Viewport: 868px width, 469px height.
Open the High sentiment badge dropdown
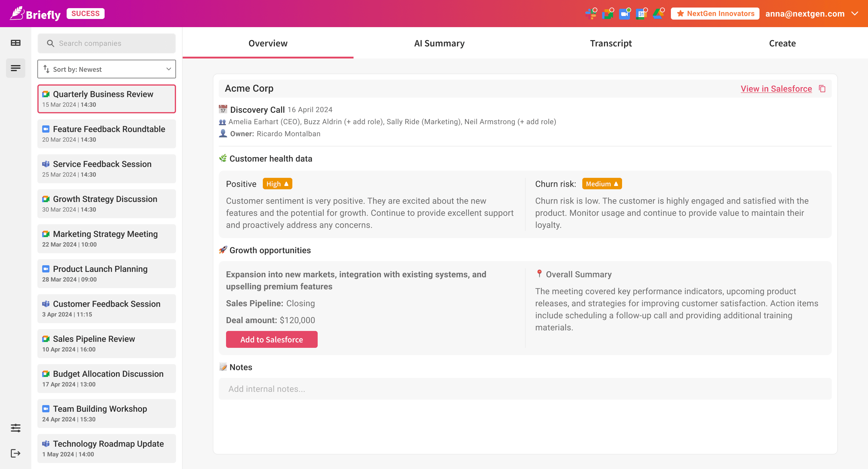click(277, 184)
